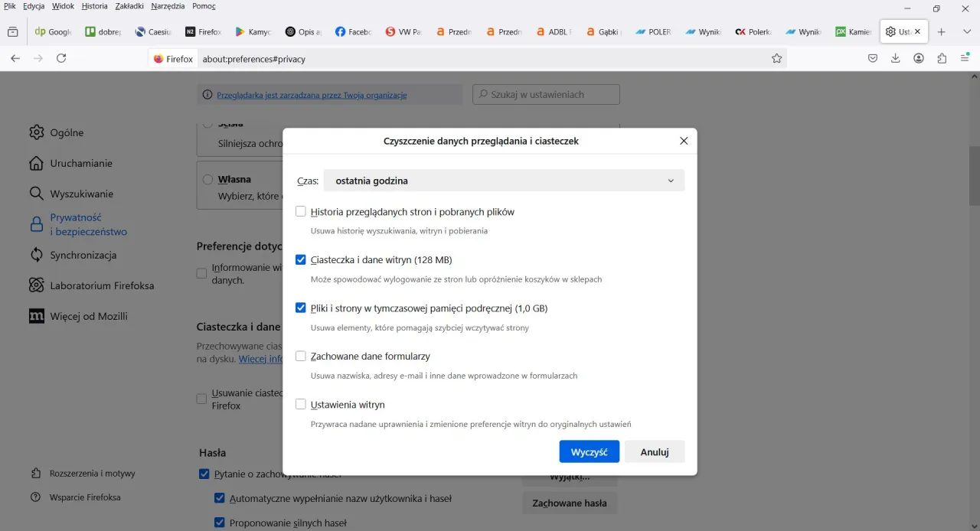This screenshot has height=531, width=980.
Task: Open the application hamburger menu
Action: 965,58
